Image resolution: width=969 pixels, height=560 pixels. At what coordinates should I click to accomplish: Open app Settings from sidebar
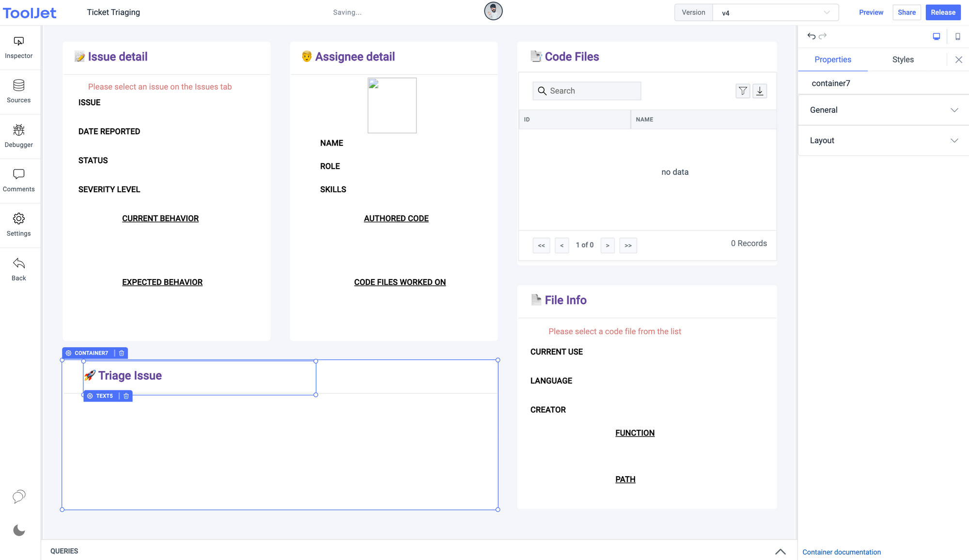[x=18, y=225]
